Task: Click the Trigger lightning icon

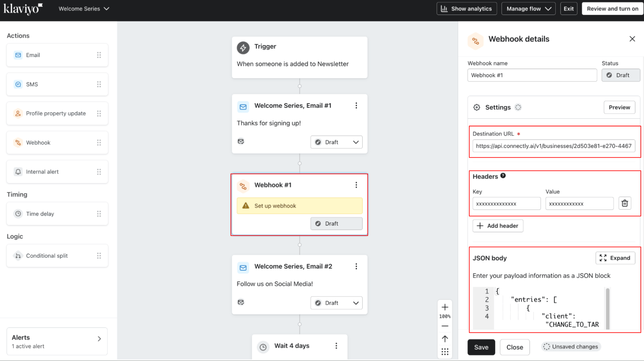Action: [x=243, y=48]
